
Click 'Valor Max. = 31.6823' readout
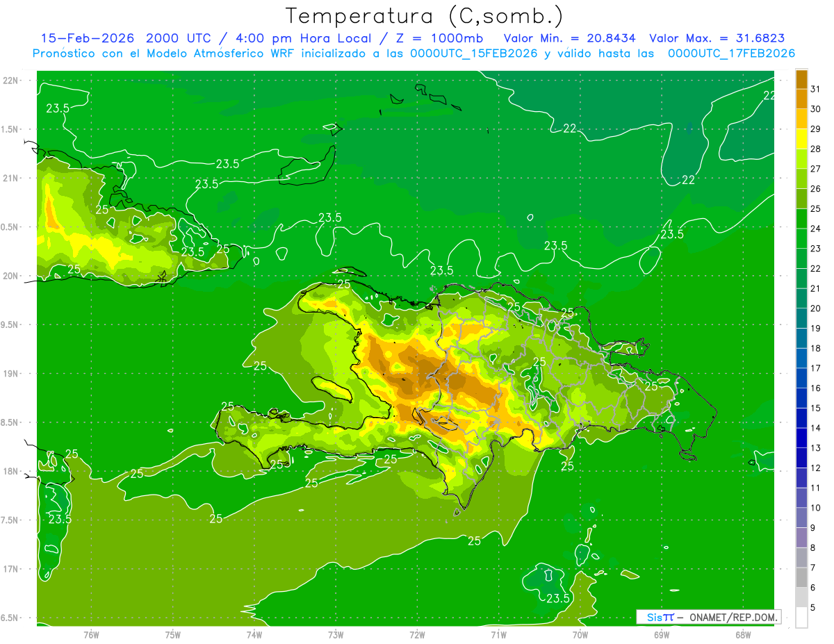point(717,38)
